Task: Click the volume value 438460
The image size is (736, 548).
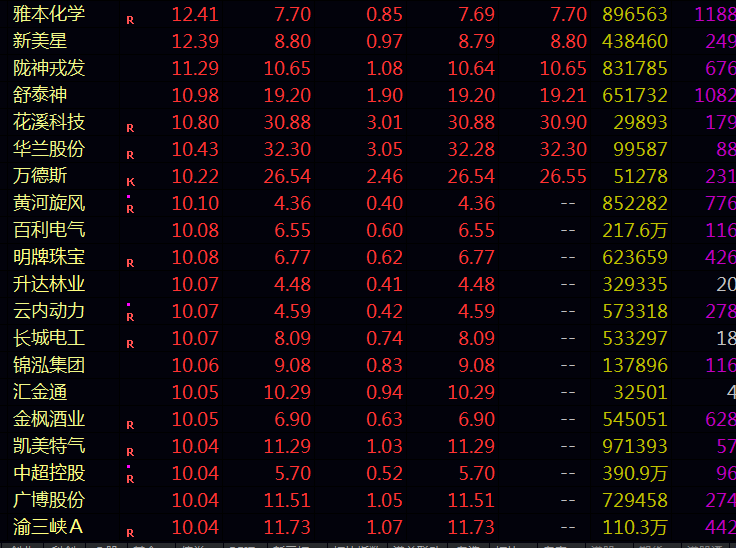Action: coord(635,41)
